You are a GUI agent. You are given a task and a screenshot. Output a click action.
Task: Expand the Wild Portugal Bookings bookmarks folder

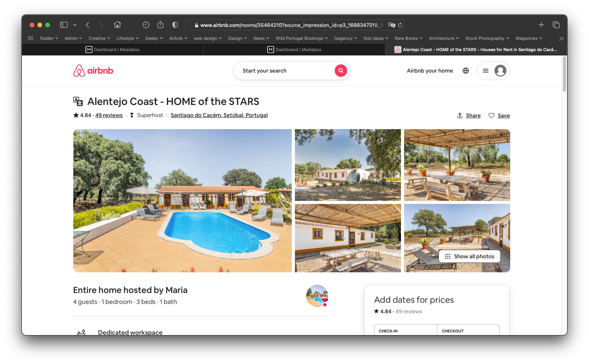pyautogui.click(x=302, y=38)
